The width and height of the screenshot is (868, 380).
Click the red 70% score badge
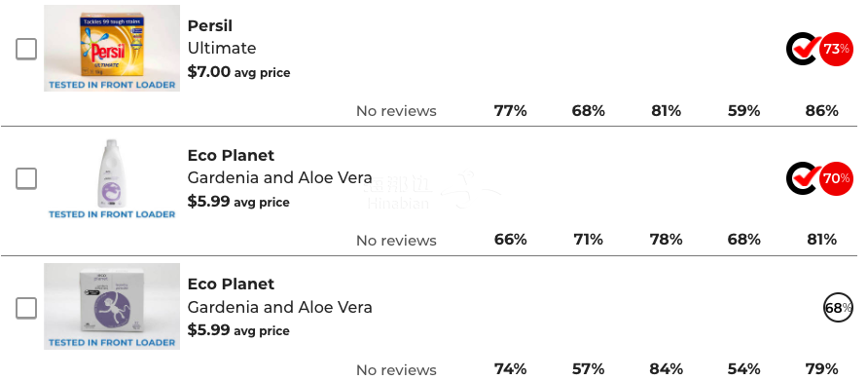(836, 178)
